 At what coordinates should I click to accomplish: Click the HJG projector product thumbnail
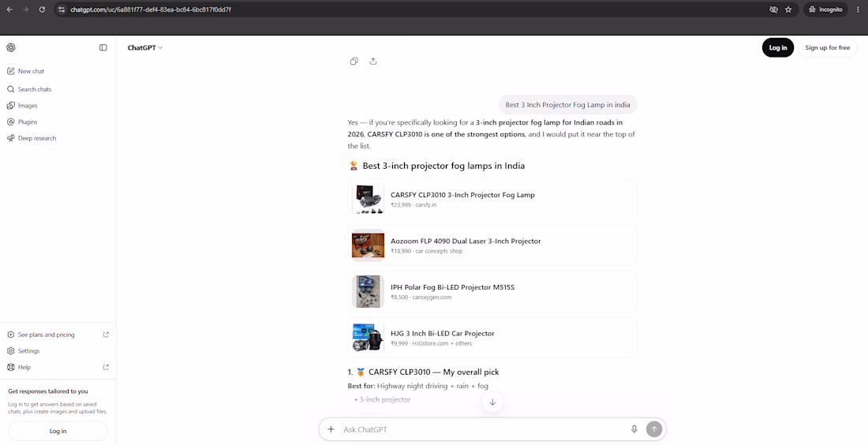pyautogui.click(x=369, y=338)
